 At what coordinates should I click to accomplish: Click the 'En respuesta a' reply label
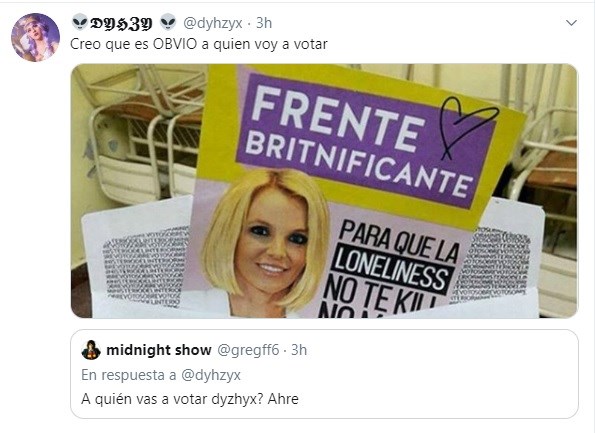[129, 375]
